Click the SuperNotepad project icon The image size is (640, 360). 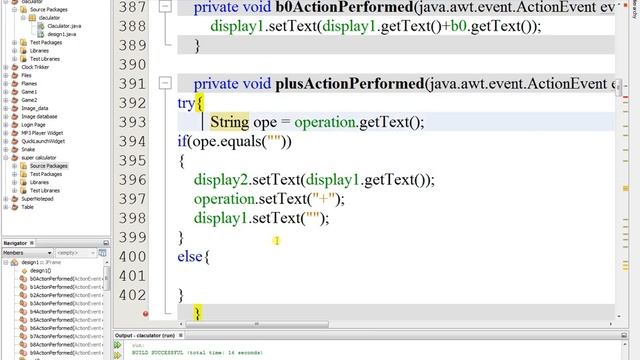click(15, 199)
